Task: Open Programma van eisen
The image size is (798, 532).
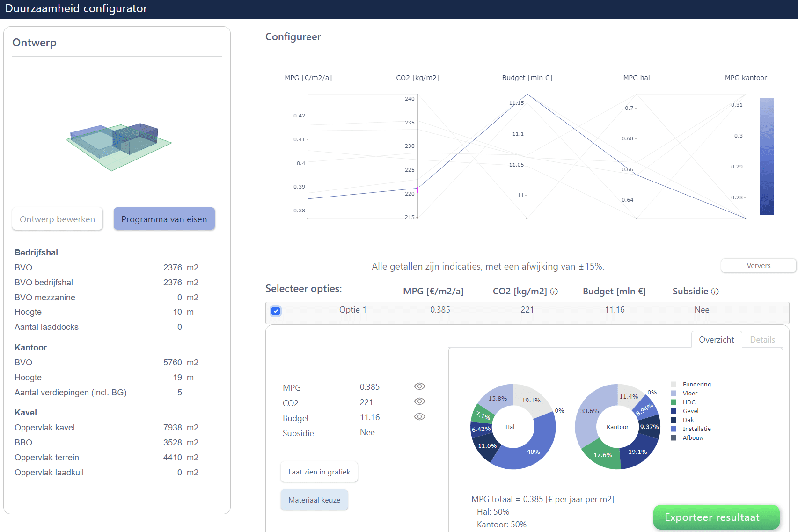Action: click(164, 219)
